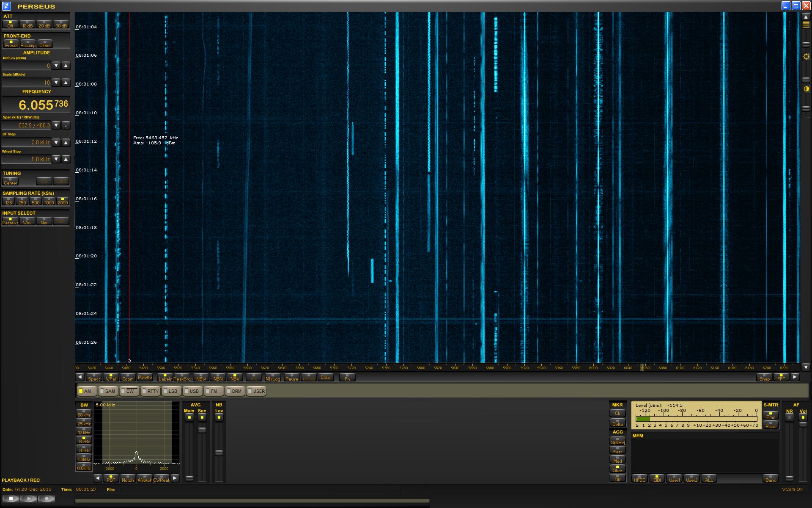The width and height of the screenshot is (812, 508).
Task: Lower the CF Step with down arrow
Action: (x=56, y=142)
